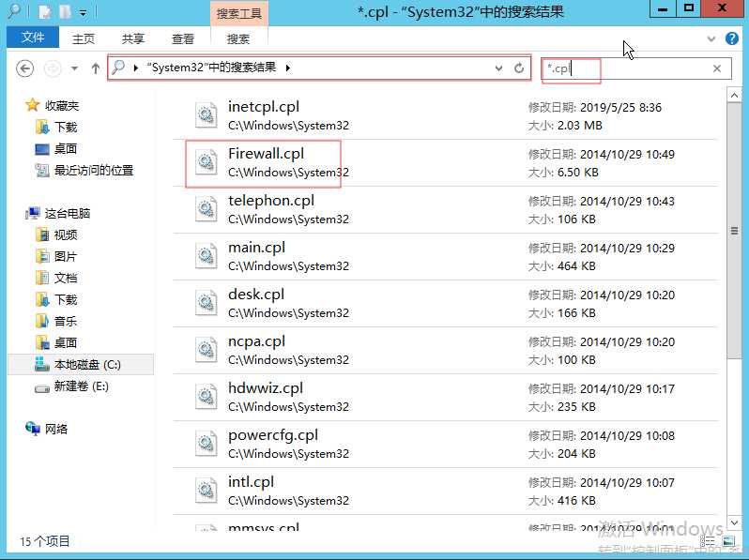Click the scrollbar down arrow
Viewport: 749px width, 560px height.
[734, 522]
